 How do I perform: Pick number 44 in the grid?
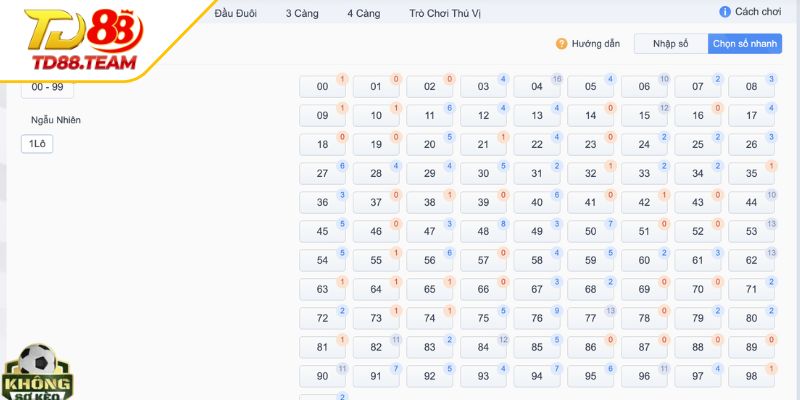tap(752, 203)
